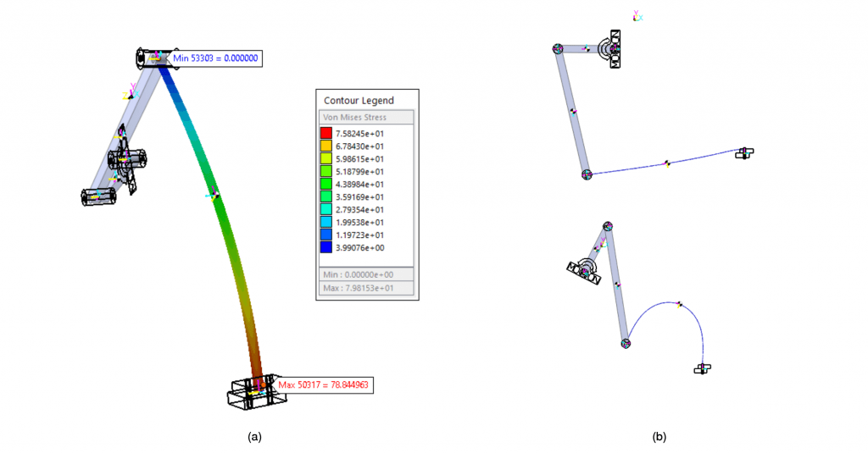Click the fixed base block under the max stress
Viewport: 868px width, 453px height.
pyautogui.click(x=256, y=393)
